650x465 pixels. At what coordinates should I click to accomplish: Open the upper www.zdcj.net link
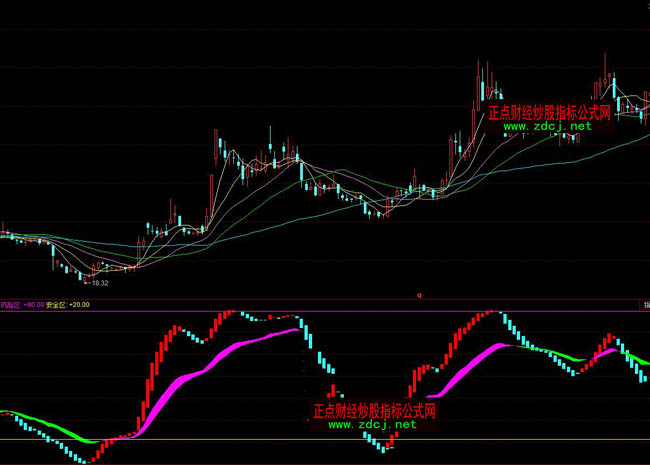(547, 127)
